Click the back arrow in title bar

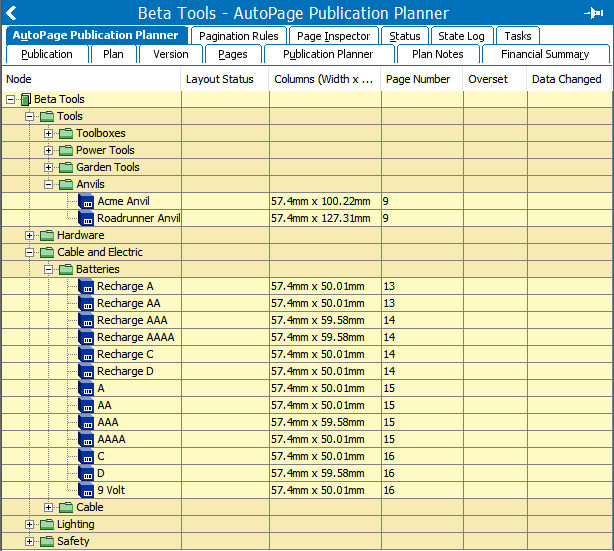pyautogui.click(x=12, y=13)
